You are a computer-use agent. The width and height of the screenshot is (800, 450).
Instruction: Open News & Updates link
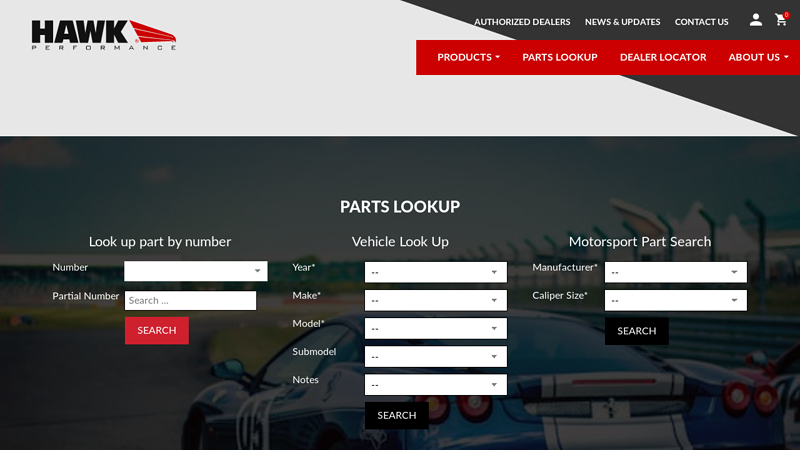click(622, 22)
